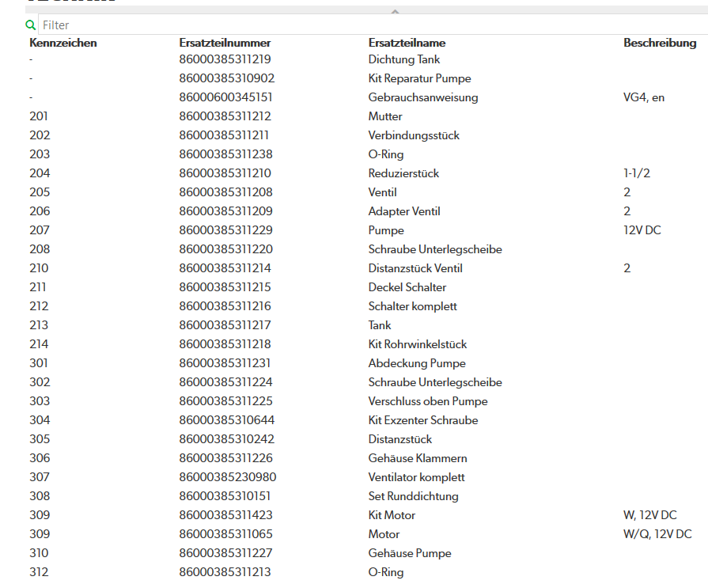Select Kennzeichen 203
The height and width of the screenshot is (588, 708).
coord(40,154)
